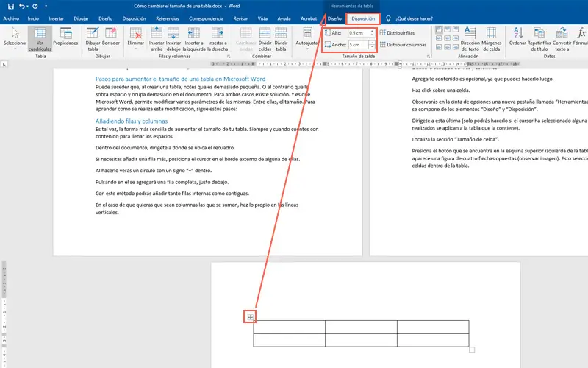Open the Autoajustar dropdown
Image resolution: width=588 pixels, height=368 pixels.
click(306, 43)
